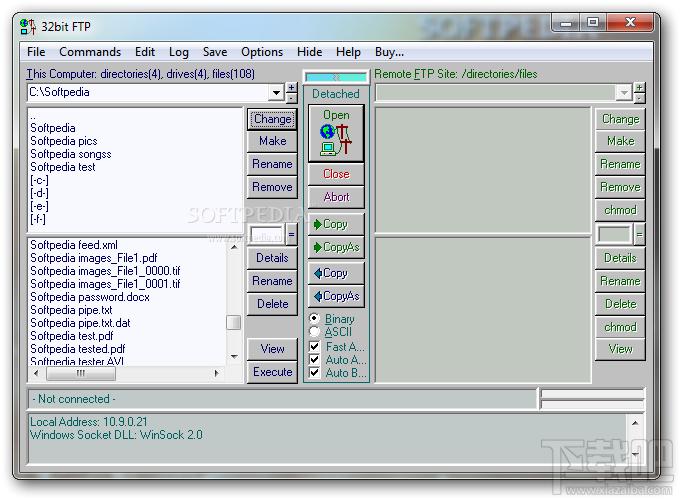Click local directory Change button
The height and width of the screenshot is (500, 681).
(x=272, y=119)
